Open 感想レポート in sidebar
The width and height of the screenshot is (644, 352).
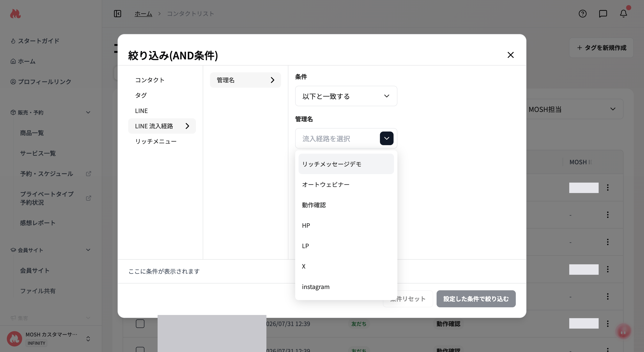click(x=38, y=223)
